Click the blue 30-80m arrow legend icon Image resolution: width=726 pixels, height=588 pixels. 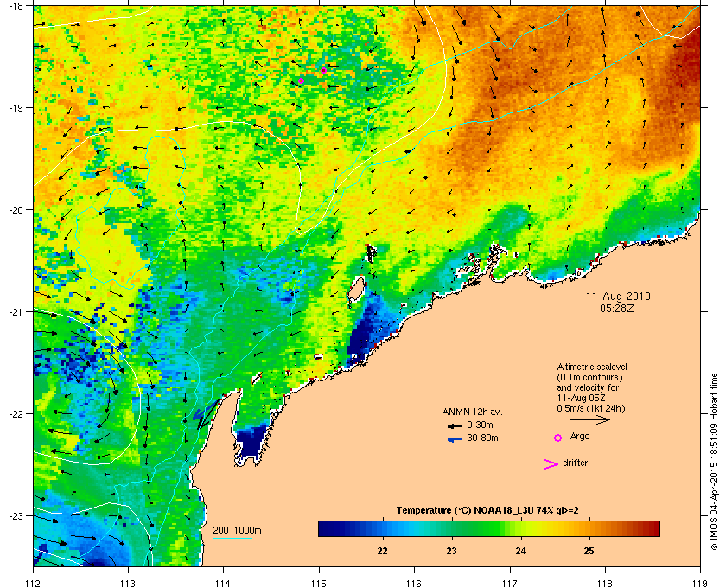pyautogui.click(x=455, y=439)
